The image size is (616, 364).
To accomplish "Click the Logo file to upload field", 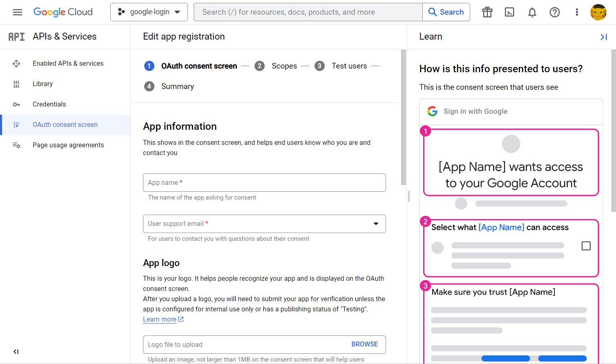I will pyautogui.click(x=264, y=345).
